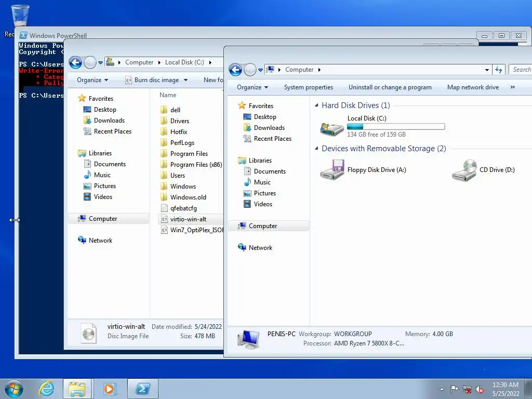
Task: Open Recent Places in Computer window sidebar
Action: 272,138
